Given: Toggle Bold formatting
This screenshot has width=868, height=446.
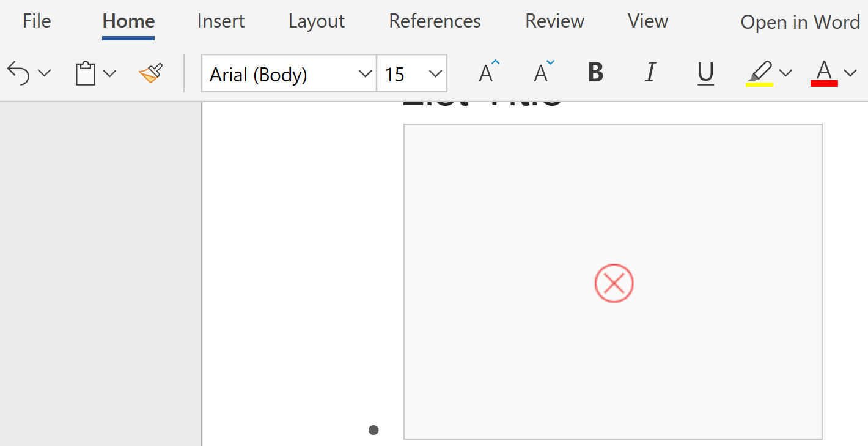Looking at the screenshot, I should click(x=595, y=73).
